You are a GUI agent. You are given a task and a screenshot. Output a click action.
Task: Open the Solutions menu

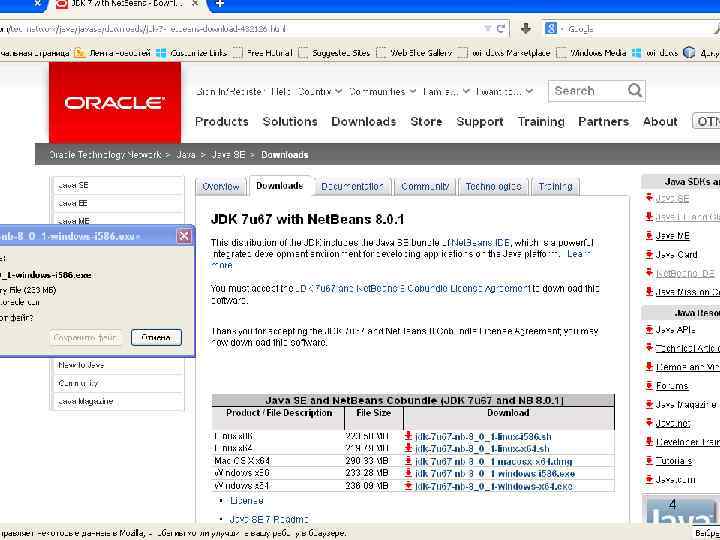[290, 122]
